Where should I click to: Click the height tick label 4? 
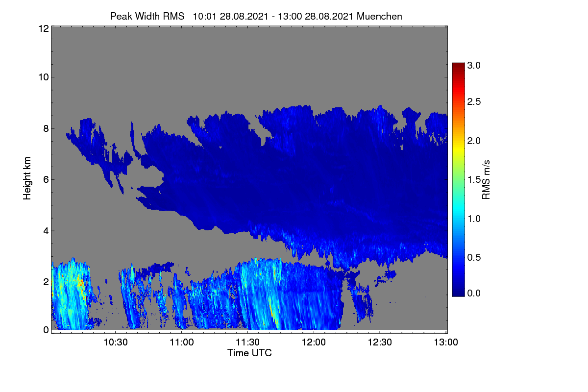click(x=46, y=231)
